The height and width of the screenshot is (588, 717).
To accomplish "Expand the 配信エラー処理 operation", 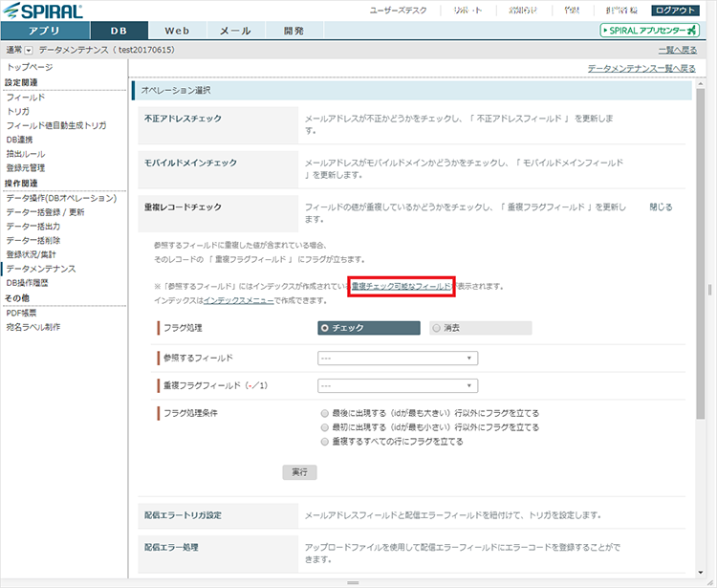I will tap(171, 547).
